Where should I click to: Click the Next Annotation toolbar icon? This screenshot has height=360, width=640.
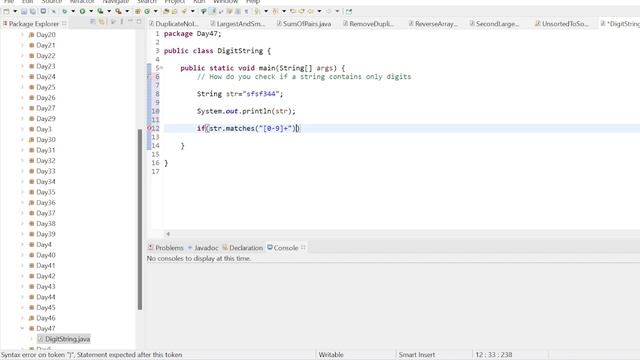pyautogui.click(x=258, y=11)
